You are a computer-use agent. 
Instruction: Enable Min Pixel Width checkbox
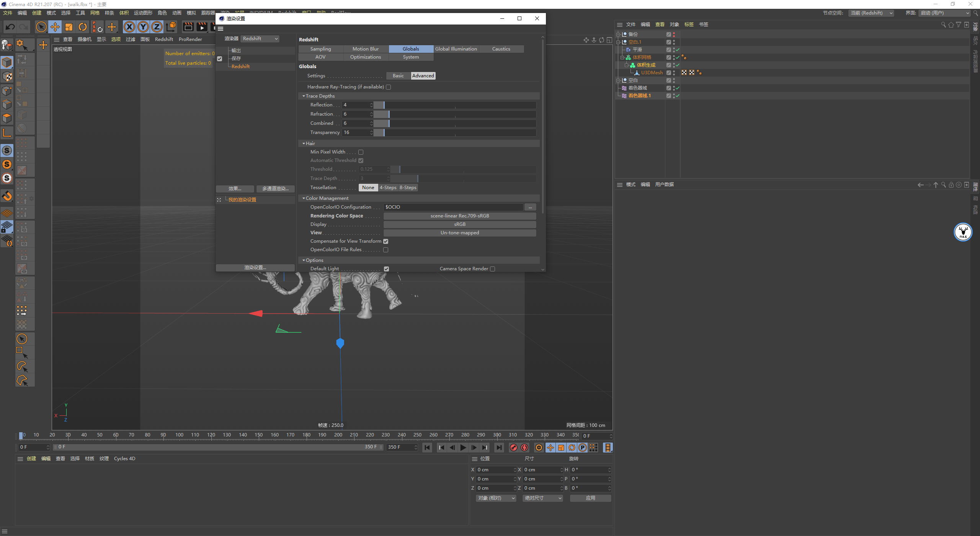coord(361,152)
